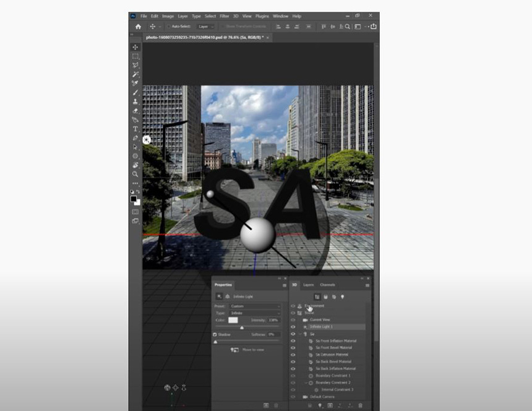This screenshot has width=532, height=411.
Task: Select the Eraser tool
Action: tap(135, 111)
